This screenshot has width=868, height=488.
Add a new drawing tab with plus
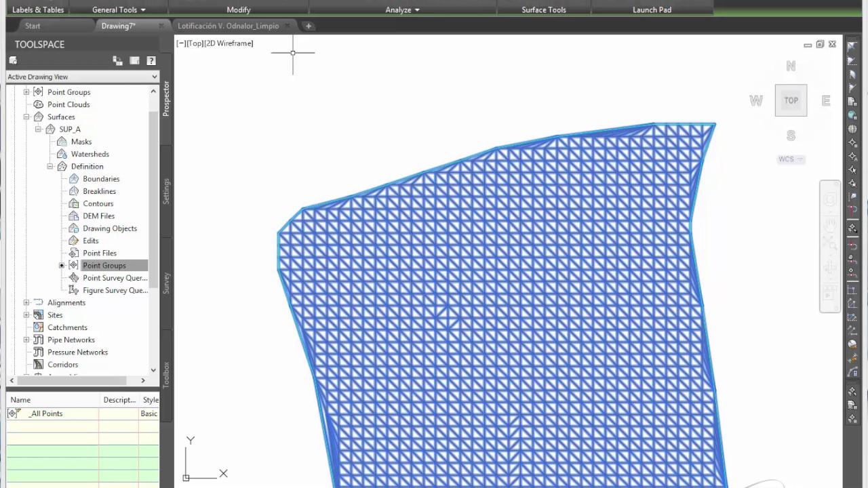point(309,26)
